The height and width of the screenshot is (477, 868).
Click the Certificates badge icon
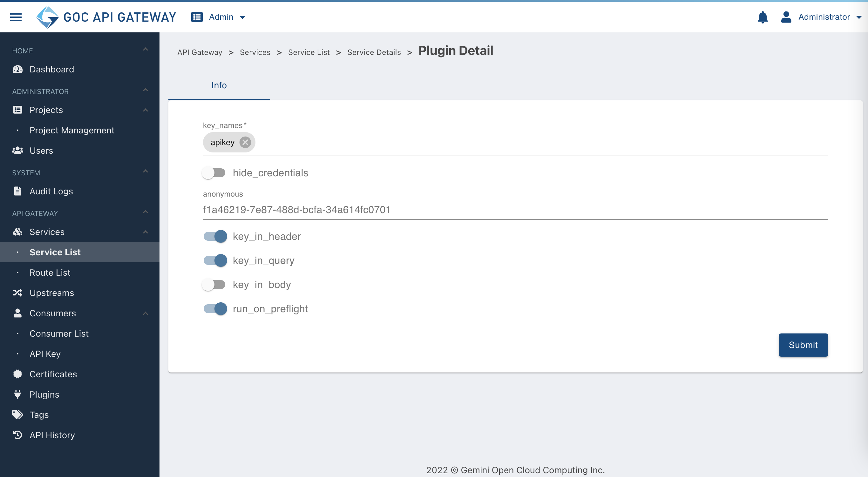coord(17,374)
